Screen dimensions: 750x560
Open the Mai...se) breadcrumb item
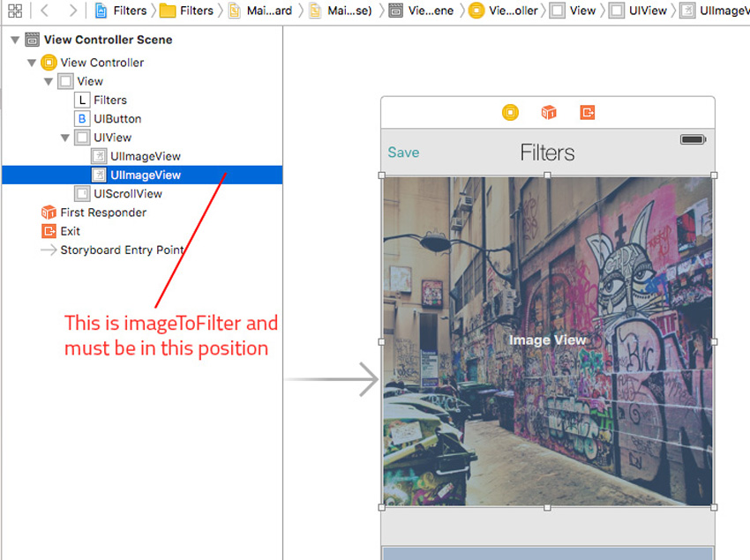pyautogui.click(x=341, y=11)
